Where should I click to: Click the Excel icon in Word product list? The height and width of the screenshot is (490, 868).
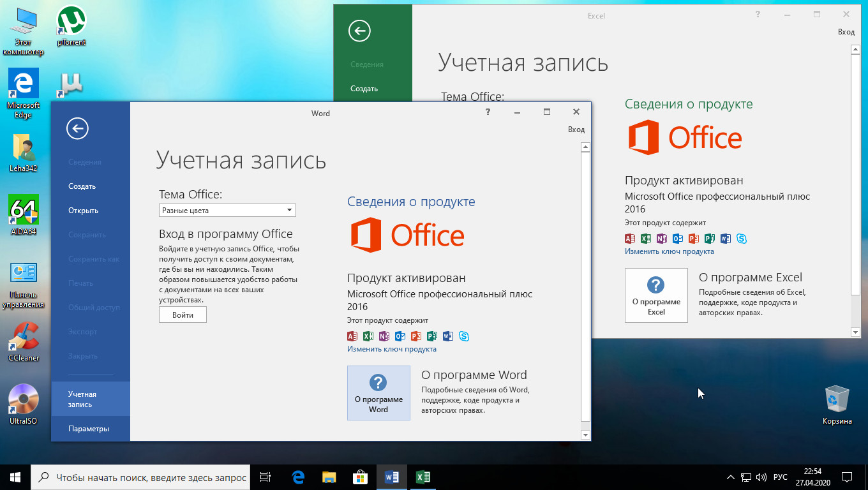click(368, 336)
